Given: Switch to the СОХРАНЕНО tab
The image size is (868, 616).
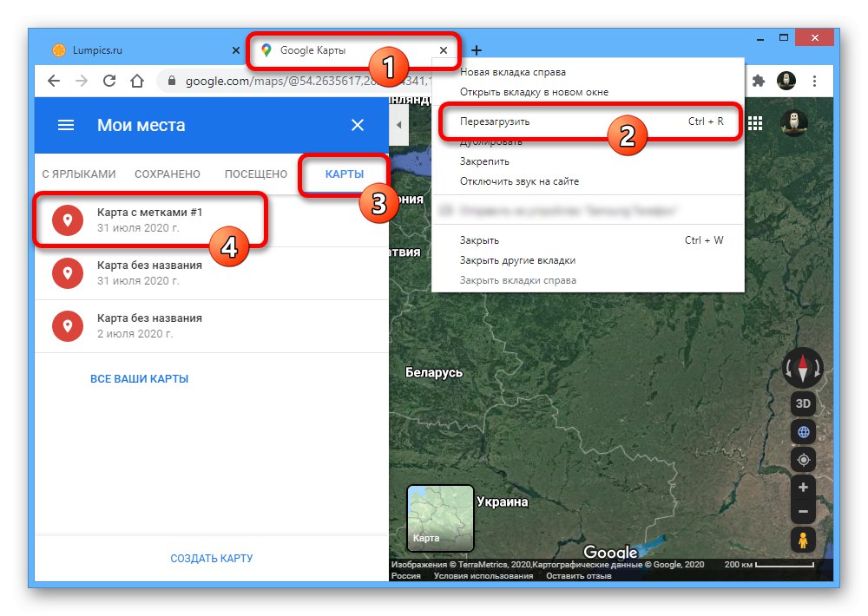Looking at the screenshot, I should tap(168, 174).
